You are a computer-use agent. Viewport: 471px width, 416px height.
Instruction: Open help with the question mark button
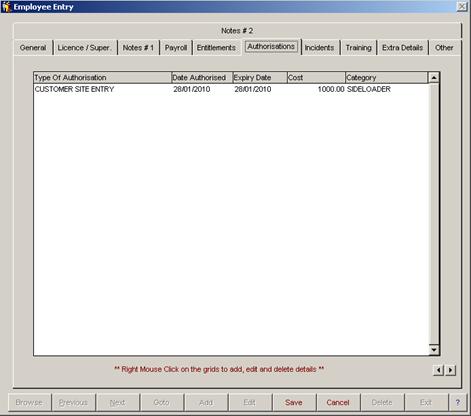point(458,402)
